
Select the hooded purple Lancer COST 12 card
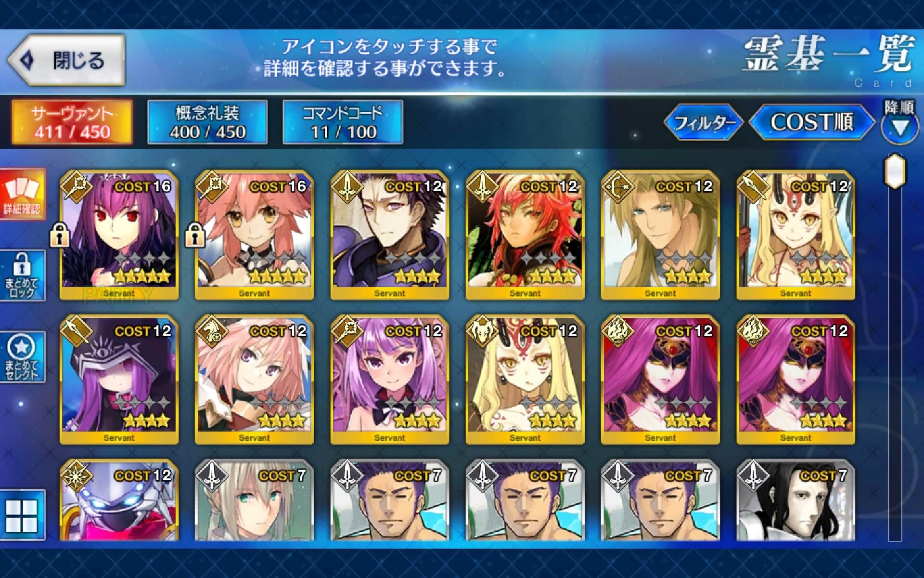(x=119, y=380)
